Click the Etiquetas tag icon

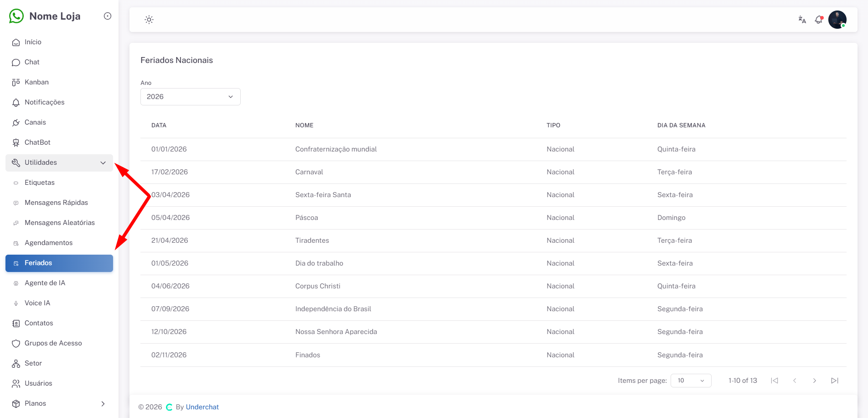16,183
